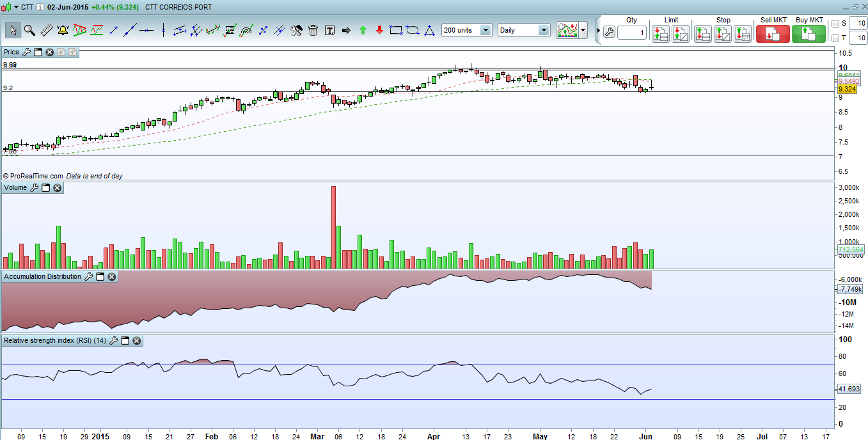Pick the ruler measurement tool
The width and height of the screenshot is (868, 440).
coord(46,30)
